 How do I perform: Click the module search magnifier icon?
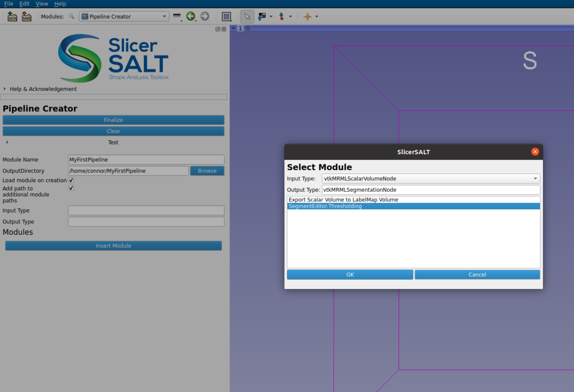point(71,16)
